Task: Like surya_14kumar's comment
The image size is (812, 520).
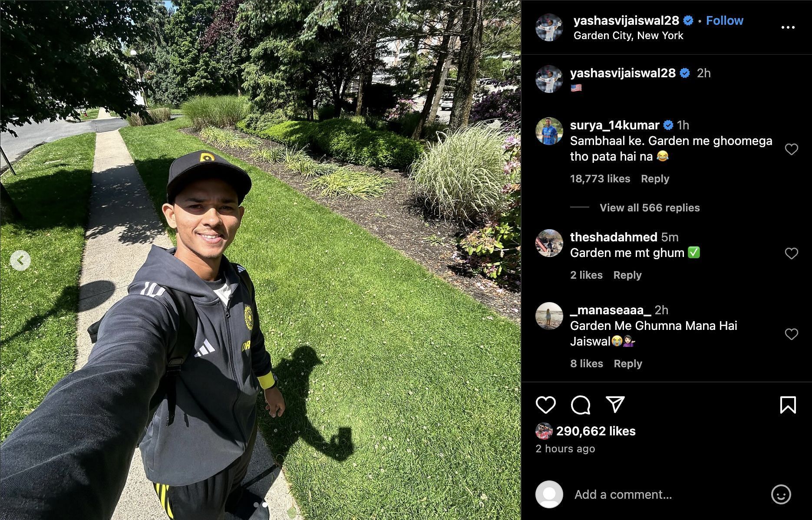Action: 791,149
